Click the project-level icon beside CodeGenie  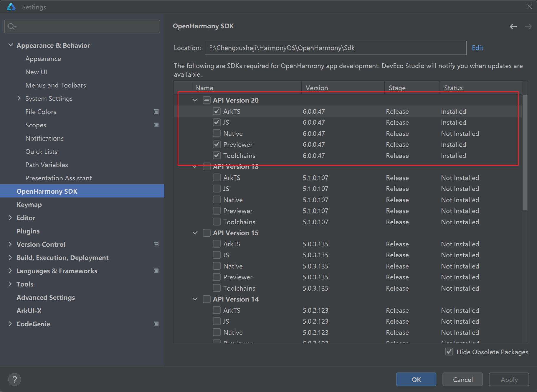156,324
